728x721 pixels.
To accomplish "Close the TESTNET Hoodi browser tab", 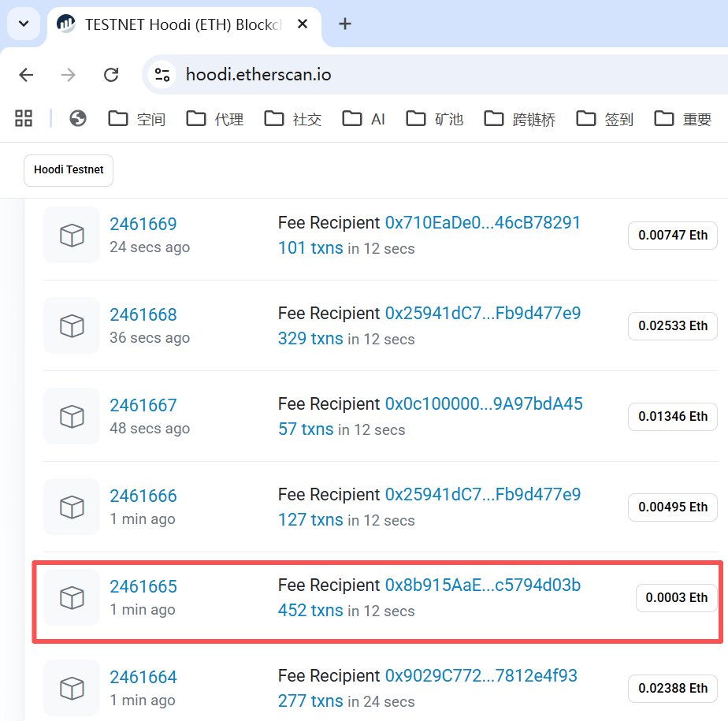I will tap(303, 24).
